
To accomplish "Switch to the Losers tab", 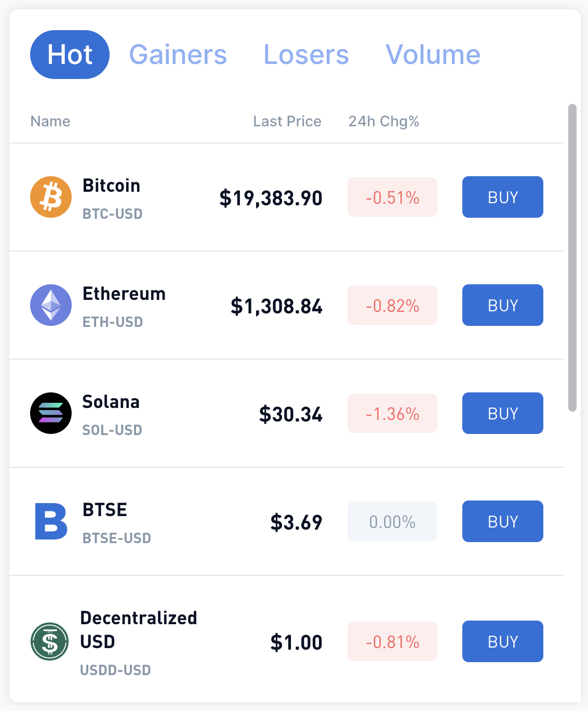I will tap(306, 55).
